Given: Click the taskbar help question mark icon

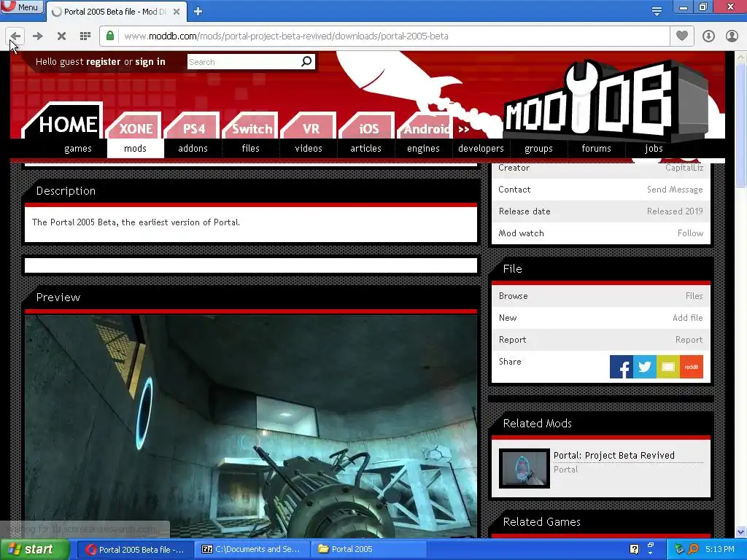Looking at the screenshot, I should click(x=634, y=550).
